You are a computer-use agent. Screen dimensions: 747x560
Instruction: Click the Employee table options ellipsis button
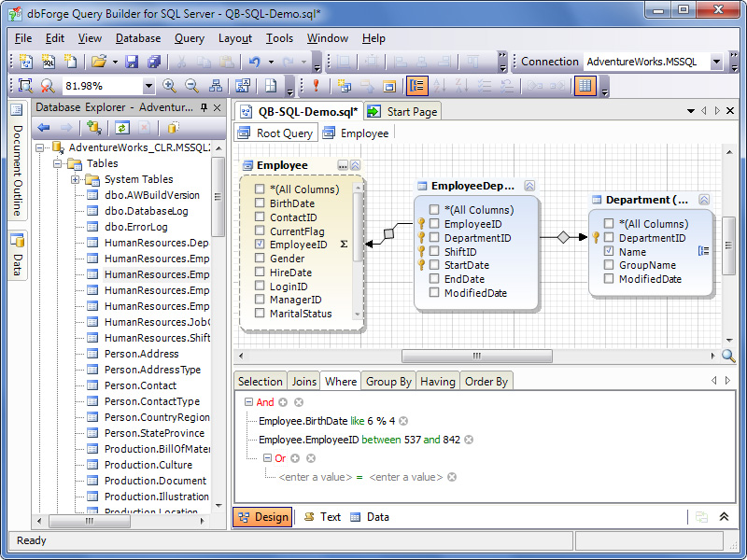(x=343, y=166)
